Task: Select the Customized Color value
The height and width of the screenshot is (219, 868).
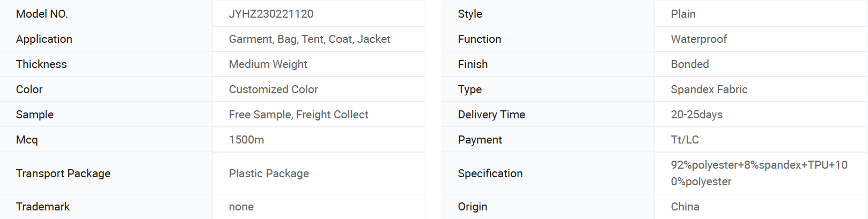Action: (273, 89)
